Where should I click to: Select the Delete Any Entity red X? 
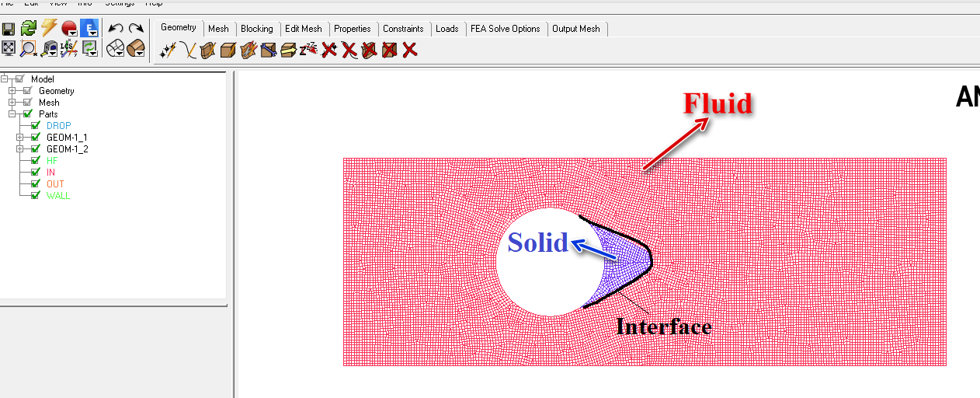[x=409, y=51]
